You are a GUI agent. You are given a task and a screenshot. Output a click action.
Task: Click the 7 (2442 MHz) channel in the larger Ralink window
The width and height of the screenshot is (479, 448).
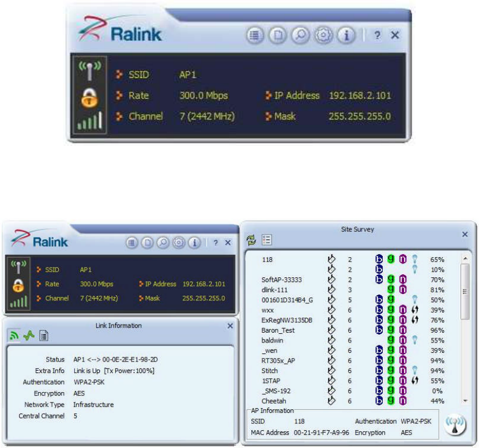[207, 116]
